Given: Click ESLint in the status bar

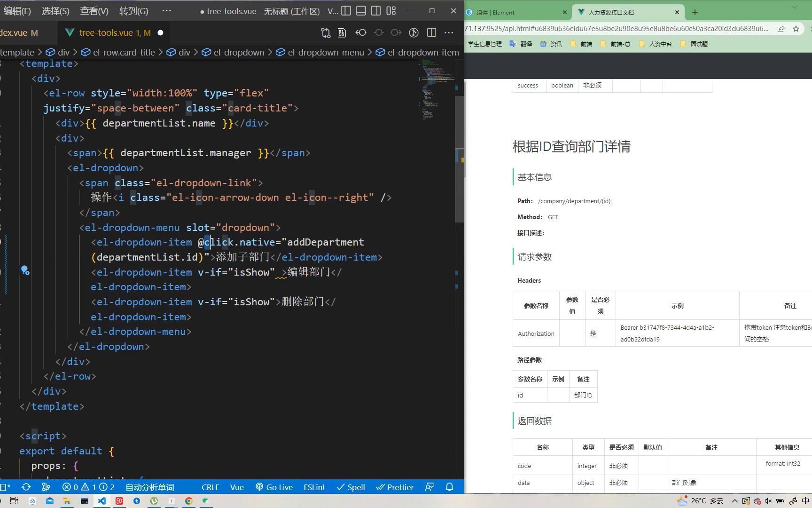Looking at the screenshot, I should [x=314, y=487].
